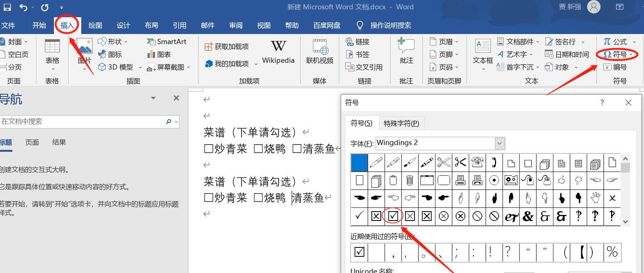Click the 编号 number button
Image resolution: width=644 pixels, height=273 pixels.
point(615,67)
